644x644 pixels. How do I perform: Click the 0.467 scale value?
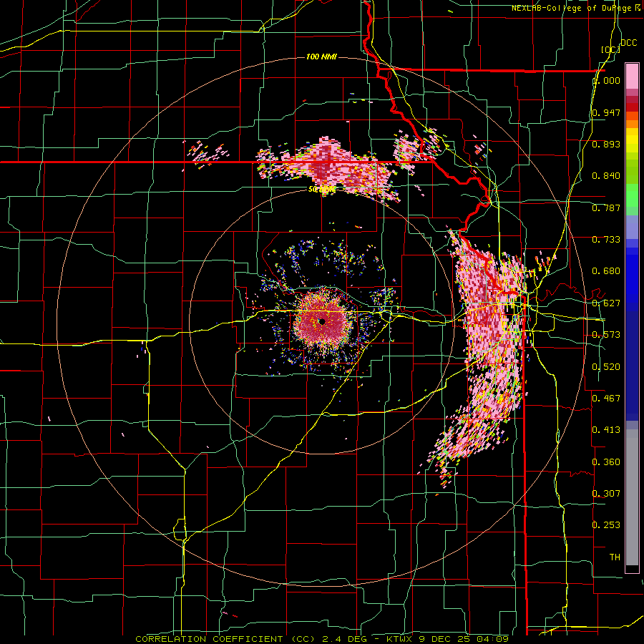pyautogui.click(x=606, y=399)
